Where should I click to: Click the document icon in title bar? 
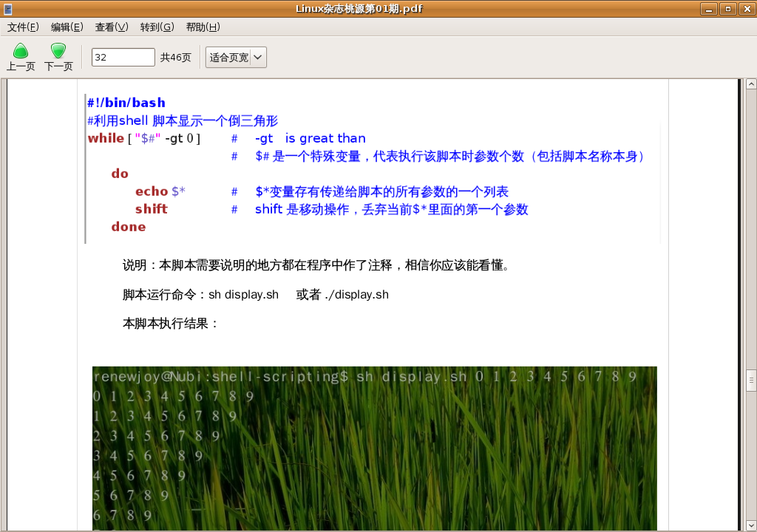(x=7, y=9)
